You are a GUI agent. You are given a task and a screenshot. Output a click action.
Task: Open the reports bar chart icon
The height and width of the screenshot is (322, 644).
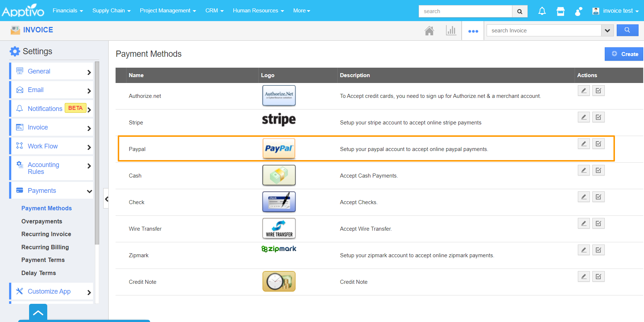[451, 31]
